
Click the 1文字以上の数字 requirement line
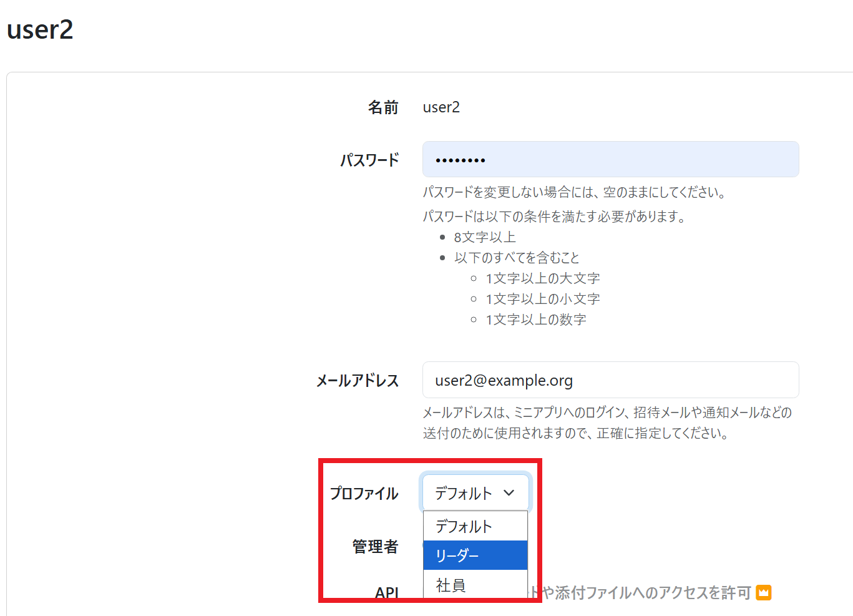tap(535, 320)
